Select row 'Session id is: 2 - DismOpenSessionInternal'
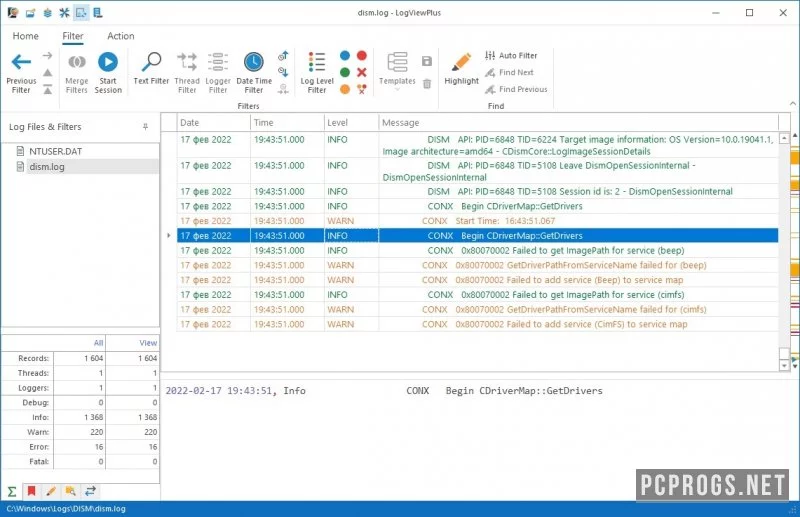Viewport: 800px width, 517px height. pos(478,191)
